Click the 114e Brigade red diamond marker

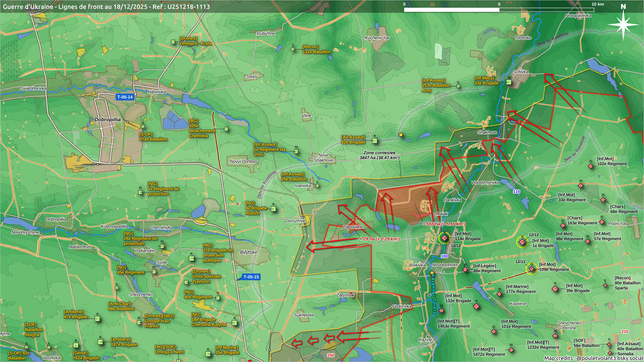pyautogui.click(x=444, y=238)
